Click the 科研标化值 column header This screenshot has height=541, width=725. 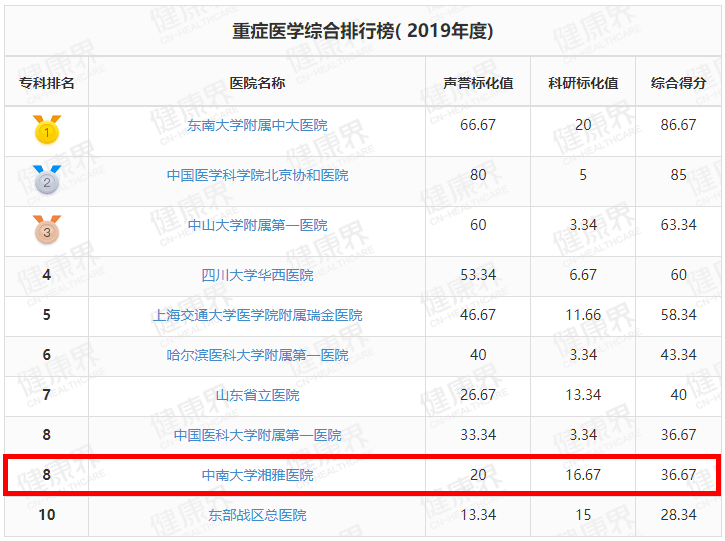click(x=583, y=83)
